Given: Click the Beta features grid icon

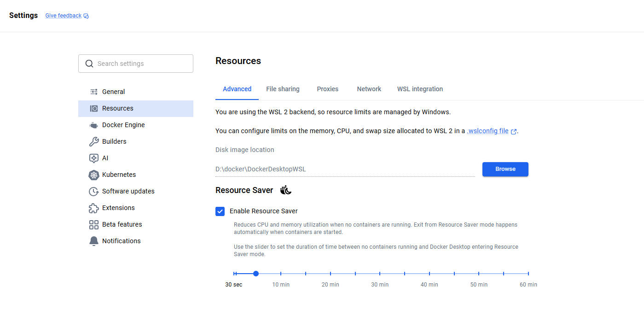Looking at the screenshot, I should pyautogui.click(x=94, y=224).
